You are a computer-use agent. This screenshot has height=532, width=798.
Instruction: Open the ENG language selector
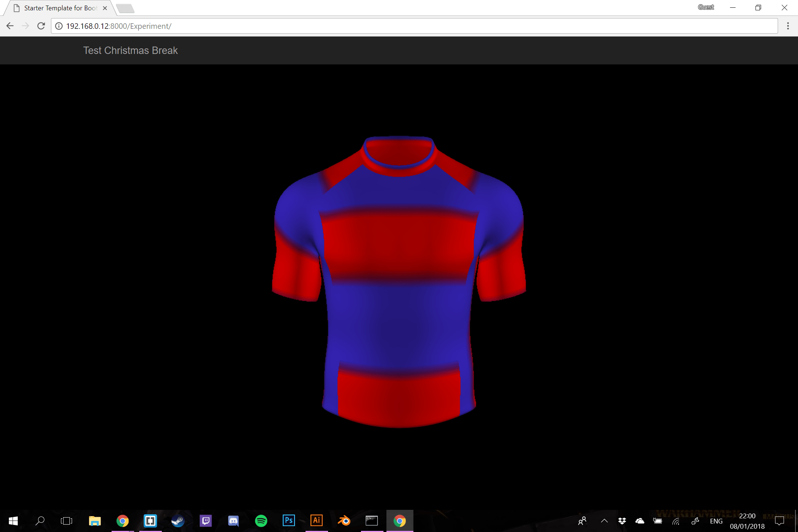coord(716,521)
